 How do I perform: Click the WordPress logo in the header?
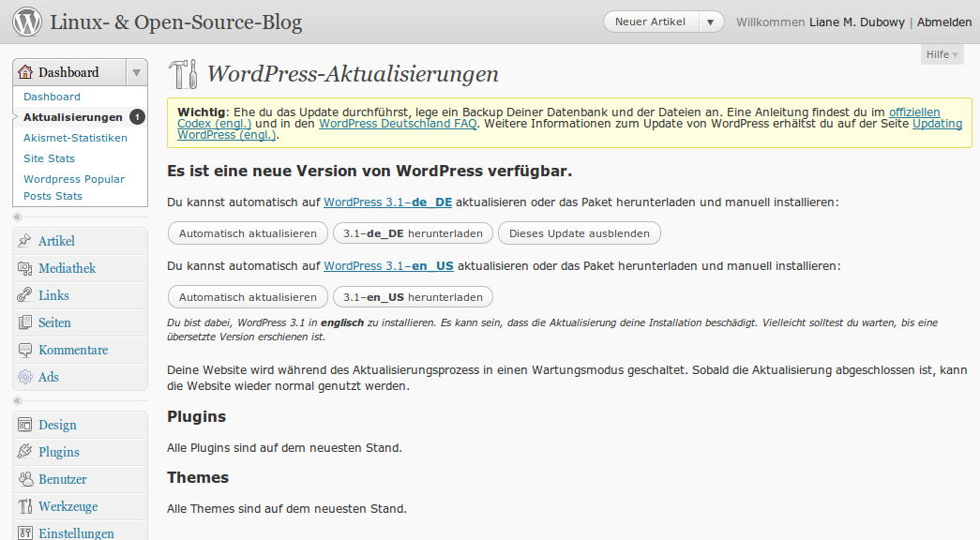click(27, 21)
